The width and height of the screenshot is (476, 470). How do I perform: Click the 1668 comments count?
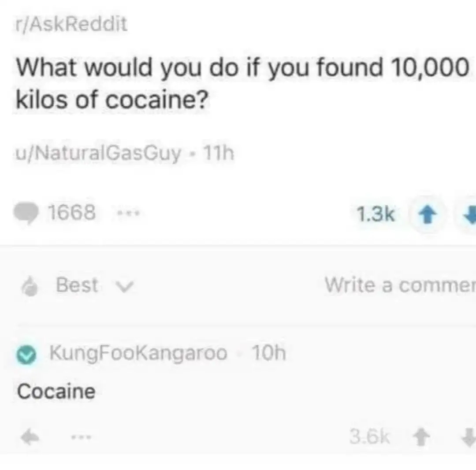click(72, 212)
